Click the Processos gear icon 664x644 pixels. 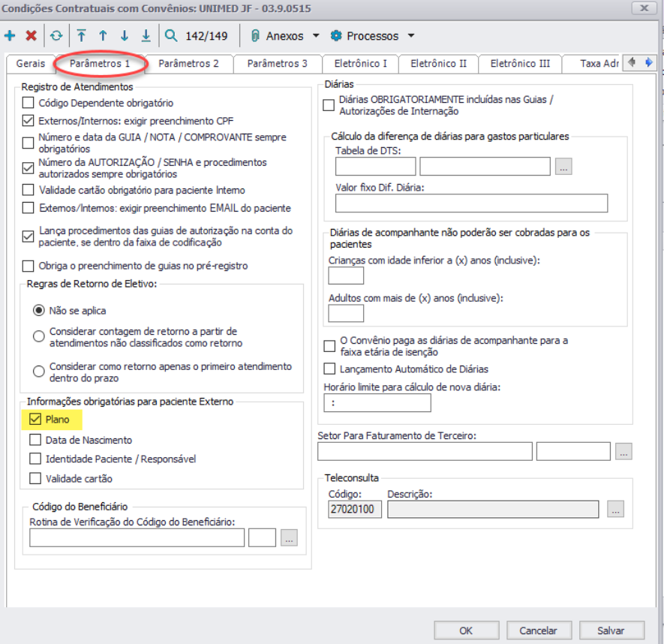click(336, 35)
